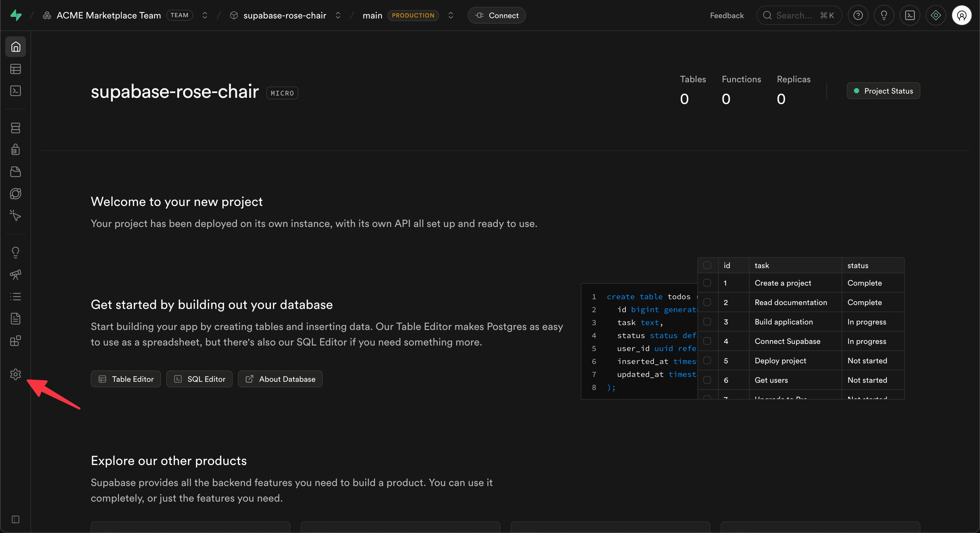This screenshot has width=980, height=533.
Task: Open Edge Functions icon in sidebar
Action: click(x=16, y=194)
